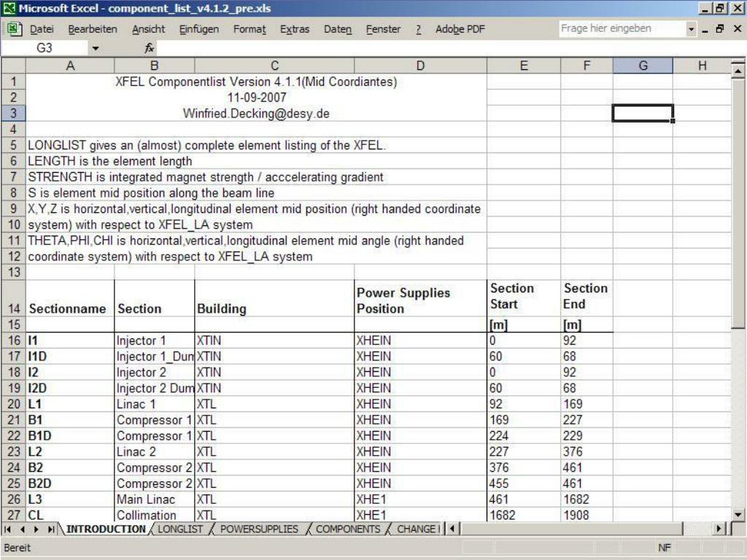Open the Fenster menu
Image resolution: width=747 pixels, height=560 pixels.
tap(383, 29)
